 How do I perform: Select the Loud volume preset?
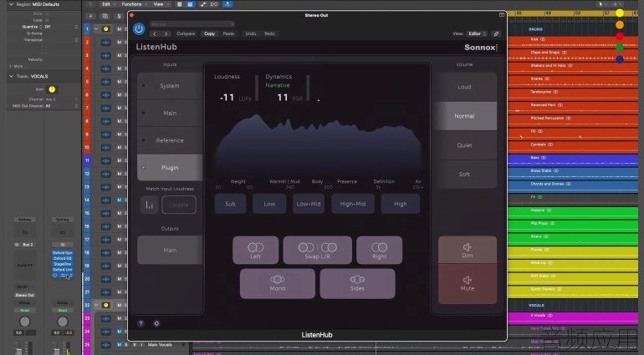(x=464, y=87)
